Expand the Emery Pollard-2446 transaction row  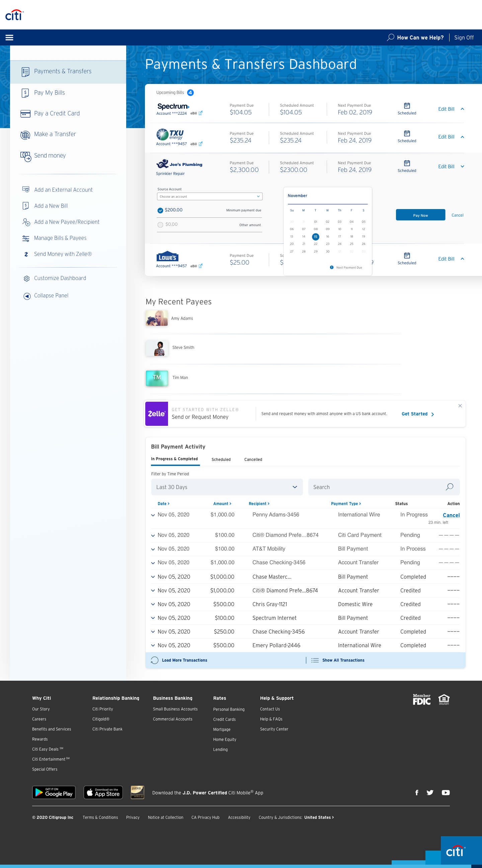tap(153, 645)
